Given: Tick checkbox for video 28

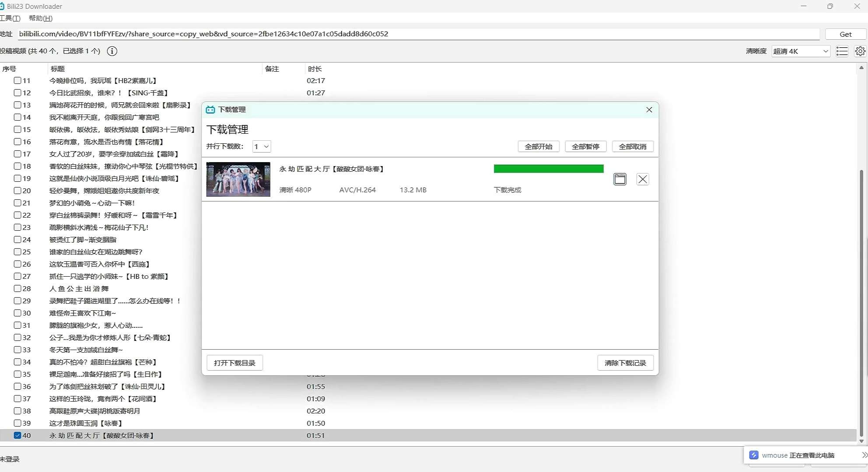Looking at the screenshot, I should click(x=17, y=288).
